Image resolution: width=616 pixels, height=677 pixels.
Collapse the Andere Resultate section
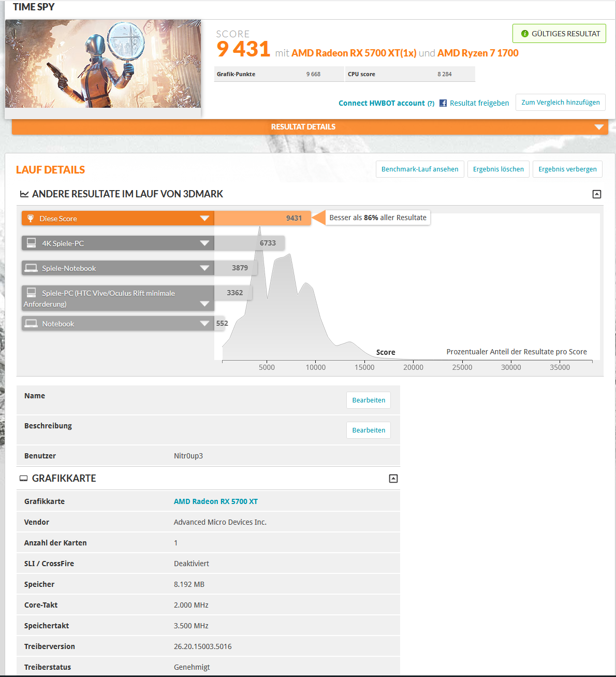click(x=597, y=194)
